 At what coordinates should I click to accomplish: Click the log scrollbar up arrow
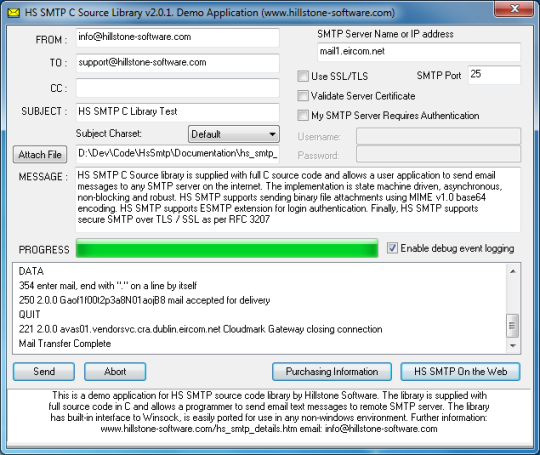tap(512, 271)
